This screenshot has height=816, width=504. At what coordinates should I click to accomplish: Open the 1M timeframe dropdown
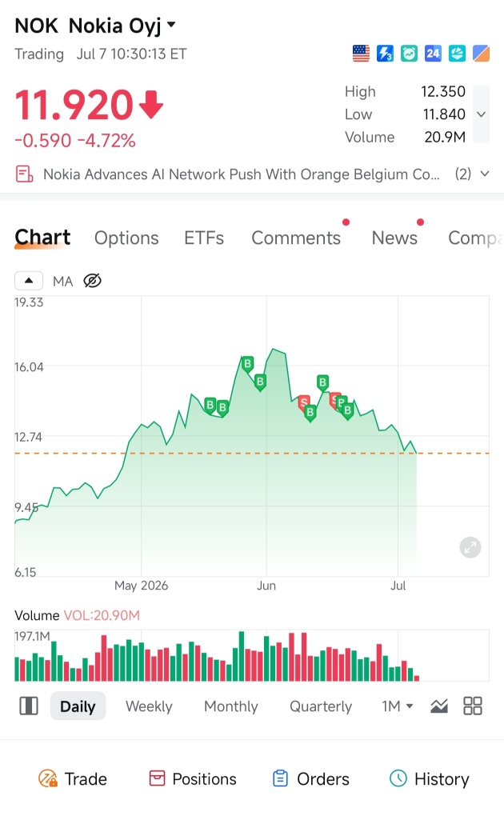(398, 706)
